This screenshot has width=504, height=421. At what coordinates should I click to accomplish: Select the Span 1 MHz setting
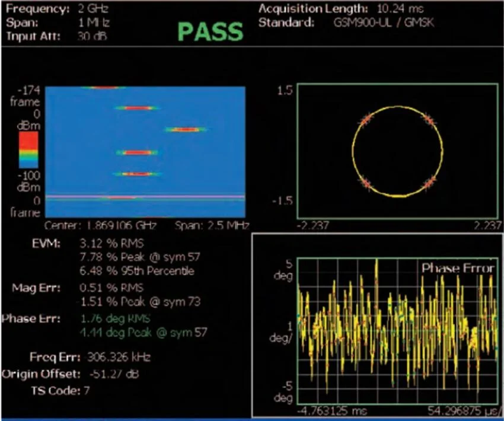click(x=91, y=23)
